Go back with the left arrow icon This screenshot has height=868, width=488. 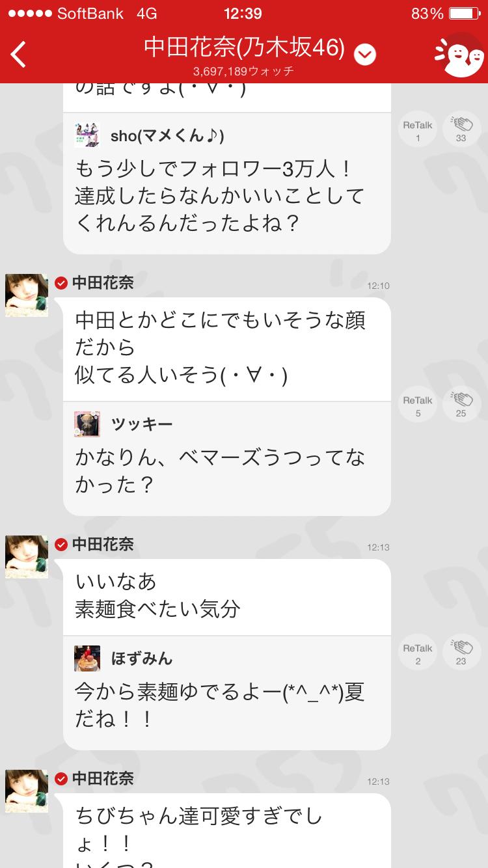point(19,55)
